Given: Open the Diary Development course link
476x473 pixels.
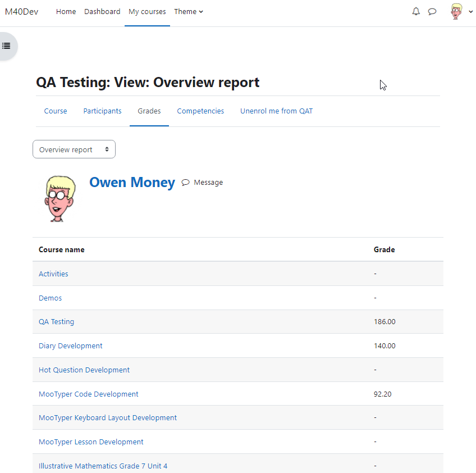Looking at the screenshot, I should [x=70, y=345].
